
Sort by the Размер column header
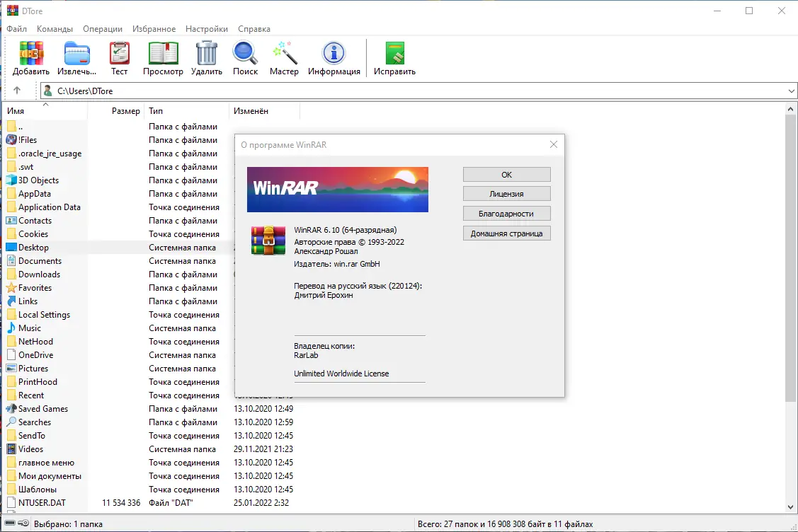pos(116,111)
